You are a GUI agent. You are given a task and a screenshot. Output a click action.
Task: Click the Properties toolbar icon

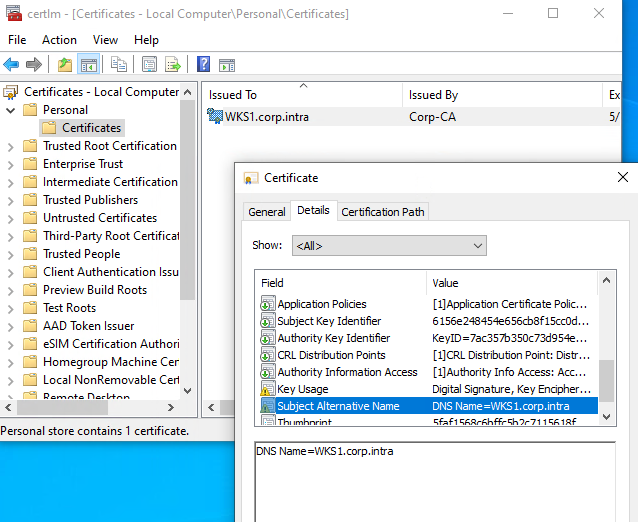pyautogui.click(x=149, y=65)
